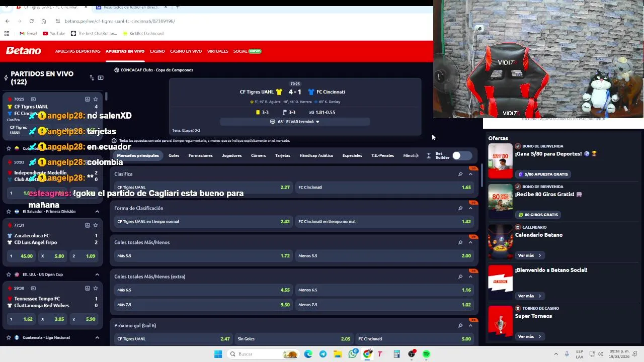Collapse the EE. UU. US Open Cup group
Screen dimensions: 644x362
click(97, 275)
